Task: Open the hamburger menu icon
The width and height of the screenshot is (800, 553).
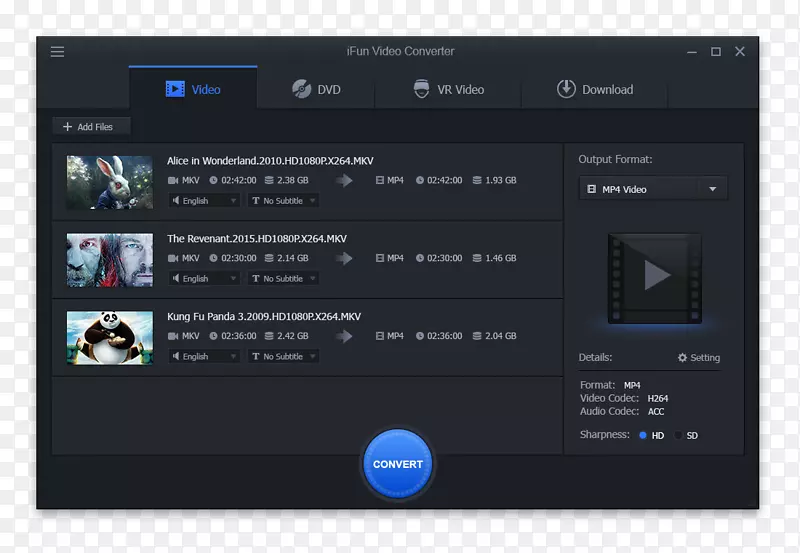Action: [57, 52]
